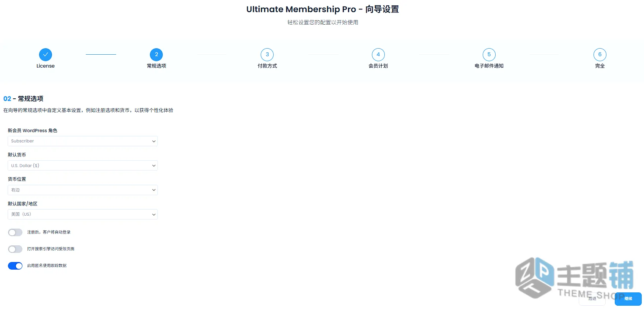Select step 6 circle 完全
Viewport: 644px width, 311px height.
tap(600, 55)
